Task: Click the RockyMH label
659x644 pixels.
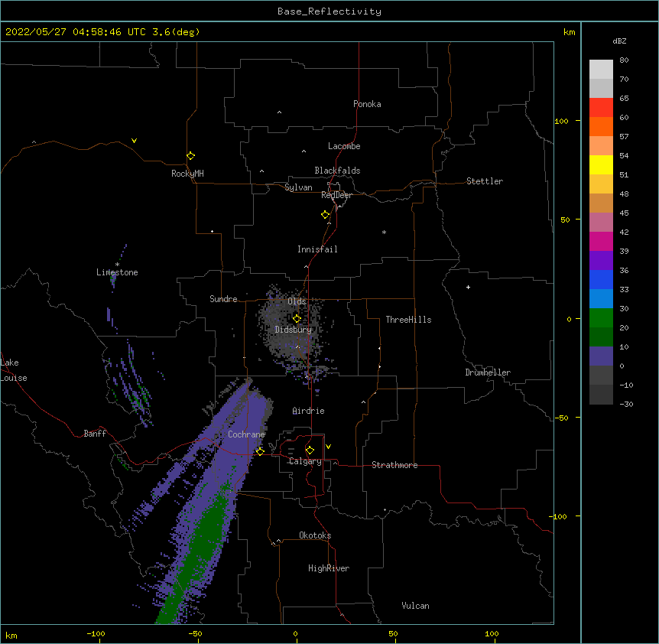Action: click(187, 174)
